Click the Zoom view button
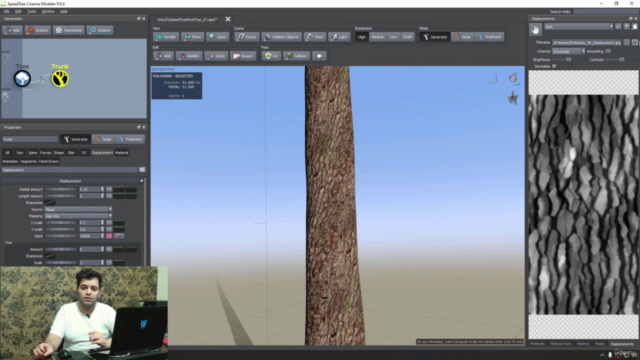This screenshot has width=640, height=360. click(218, 37)
